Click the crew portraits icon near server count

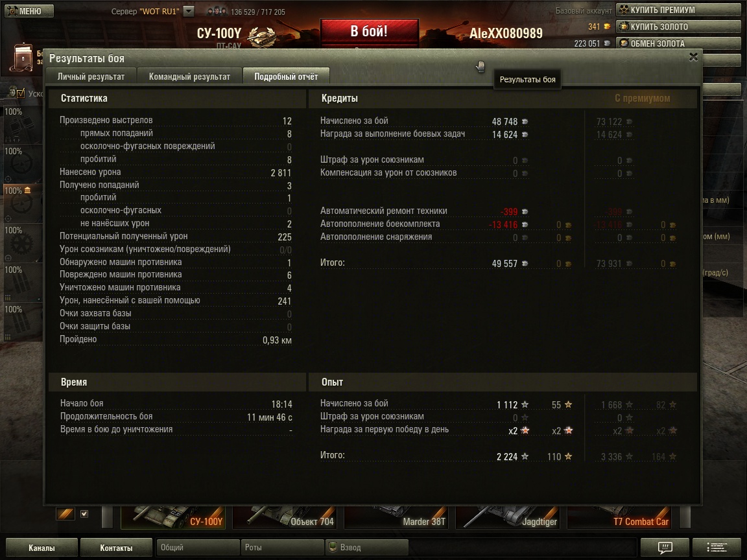(217, 11)
